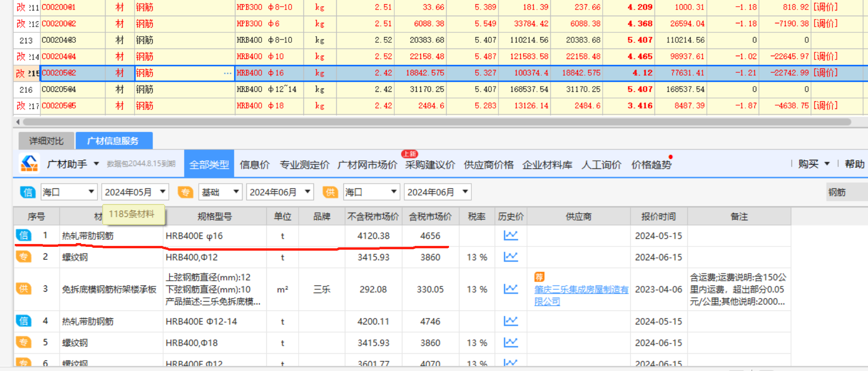Expand the 基础 specialty dropdown

tap(236, 192)
